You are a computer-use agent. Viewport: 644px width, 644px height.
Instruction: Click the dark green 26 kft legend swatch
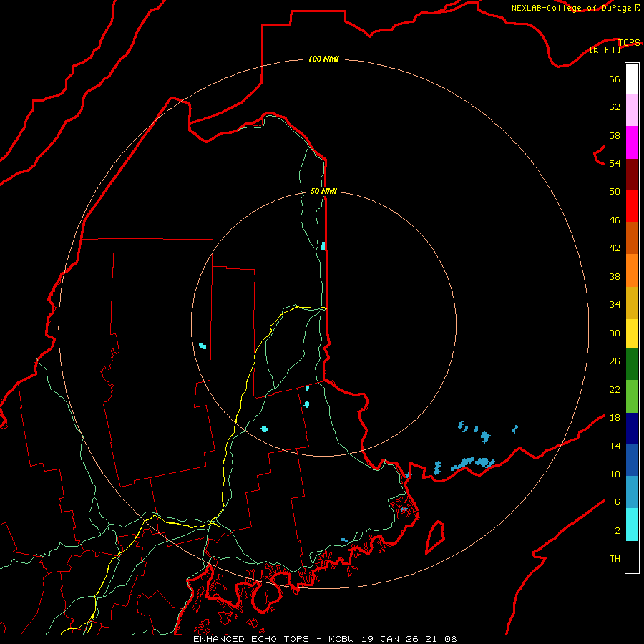coord(632,364)
